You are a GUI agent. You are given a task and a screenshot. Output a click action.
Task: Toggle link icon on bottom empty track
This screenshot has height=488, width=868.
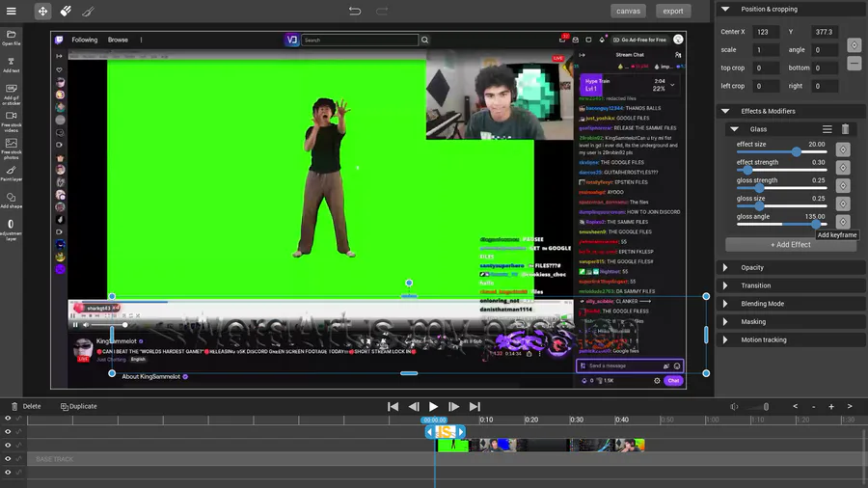click(x=19, y=472)
